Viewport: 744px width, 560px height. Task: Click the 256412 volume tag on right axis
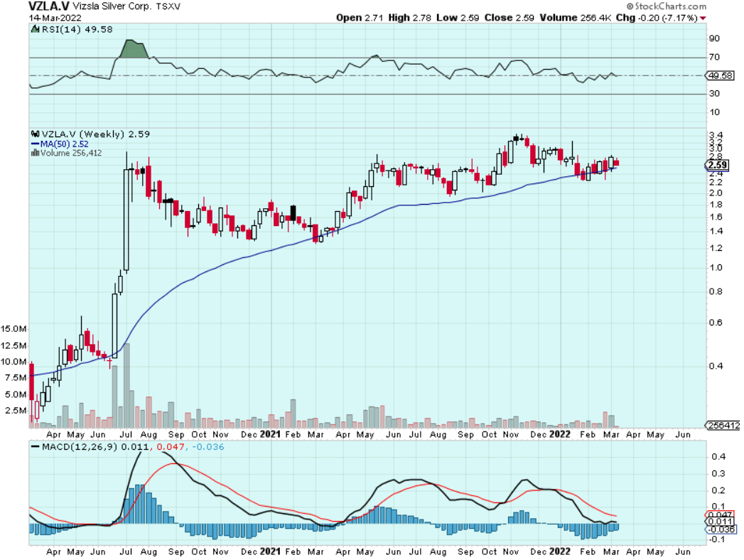point(723,426)
